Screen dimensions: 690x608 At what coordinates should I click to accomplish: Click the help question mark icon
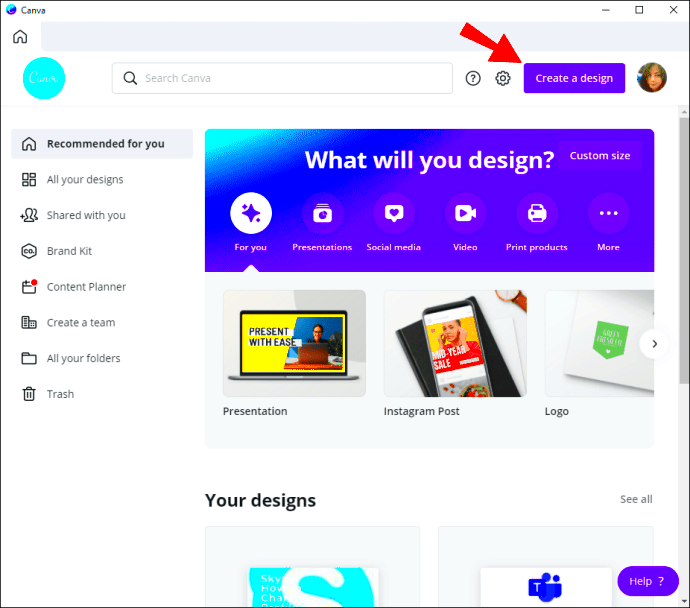coord(473,78)
